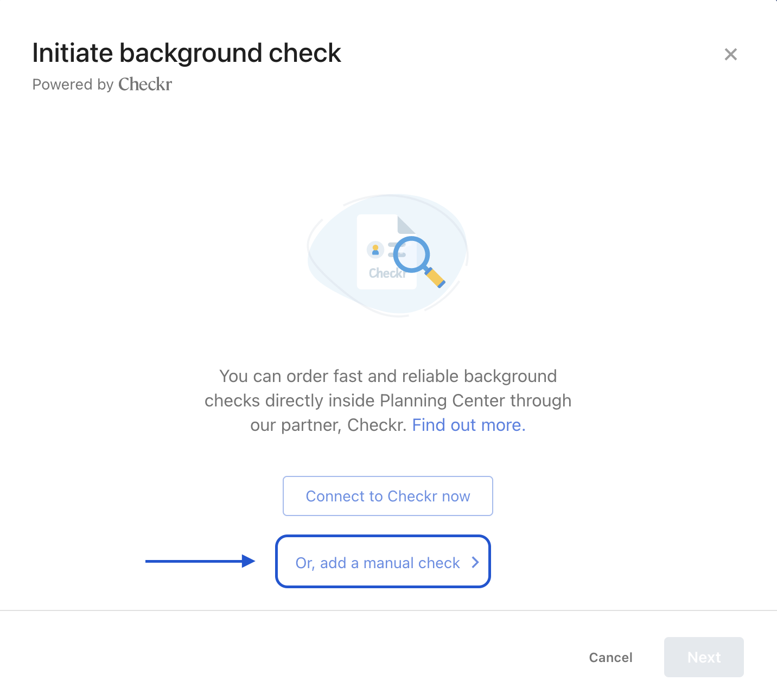Click the Checkr text on document illustration
The image size is (777, 700).
[x=387, y=273]
